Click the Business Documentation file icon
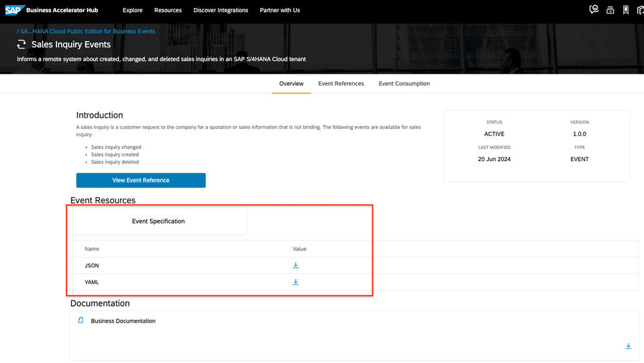Screen dimensions: 644x363 click(81, 320)
